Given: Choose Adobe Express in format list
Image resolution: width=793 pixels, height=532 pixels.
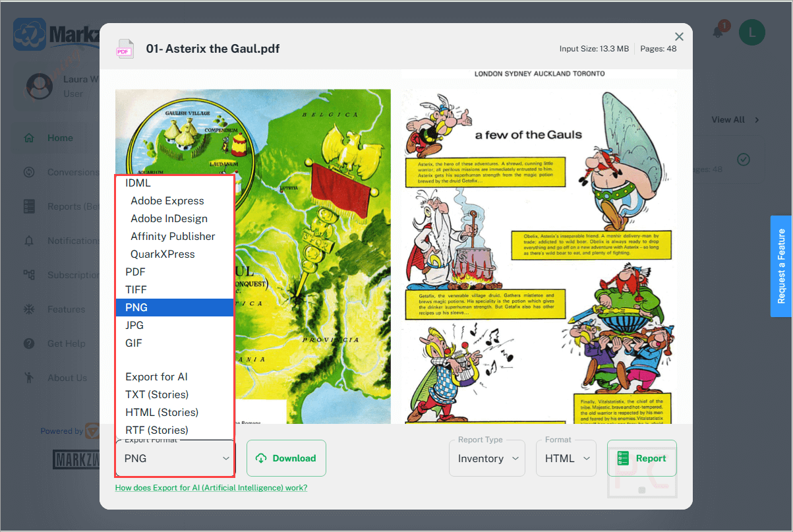Looking at the screenshot, I should click(x=175, y=200).
